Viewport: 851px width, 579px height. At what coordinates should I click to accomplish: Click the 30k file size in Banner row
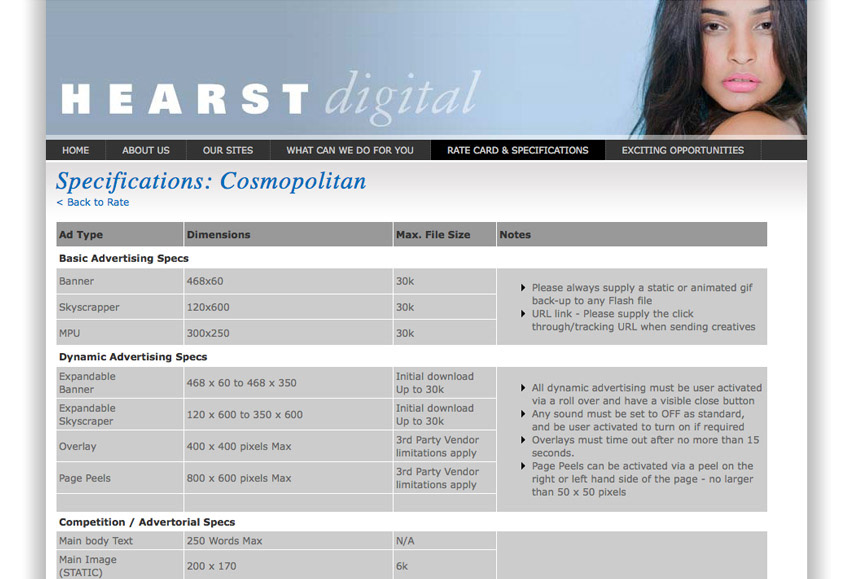point(444,281)
